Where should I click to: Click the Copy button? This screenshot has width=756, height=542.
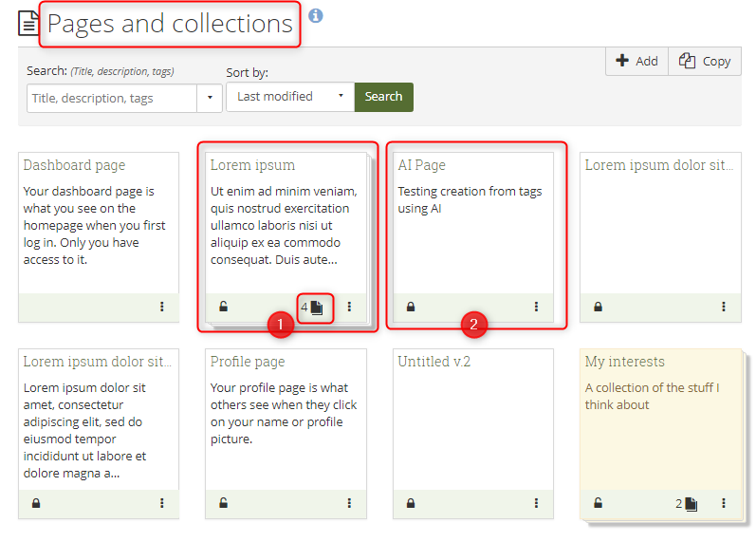tap(705, 61)
